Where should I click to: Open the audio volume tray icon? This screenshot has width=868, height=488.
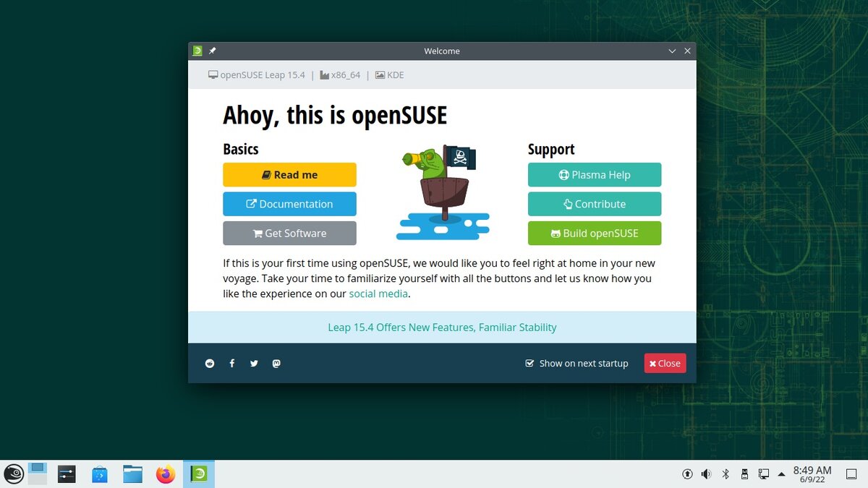706,474
